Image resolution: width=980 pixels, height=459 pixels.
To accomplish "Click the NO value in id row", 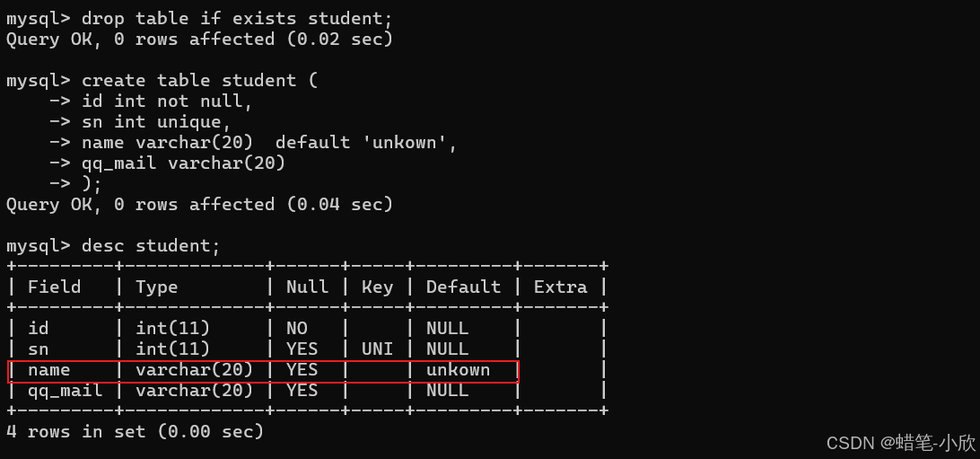I will coord(297,328).
